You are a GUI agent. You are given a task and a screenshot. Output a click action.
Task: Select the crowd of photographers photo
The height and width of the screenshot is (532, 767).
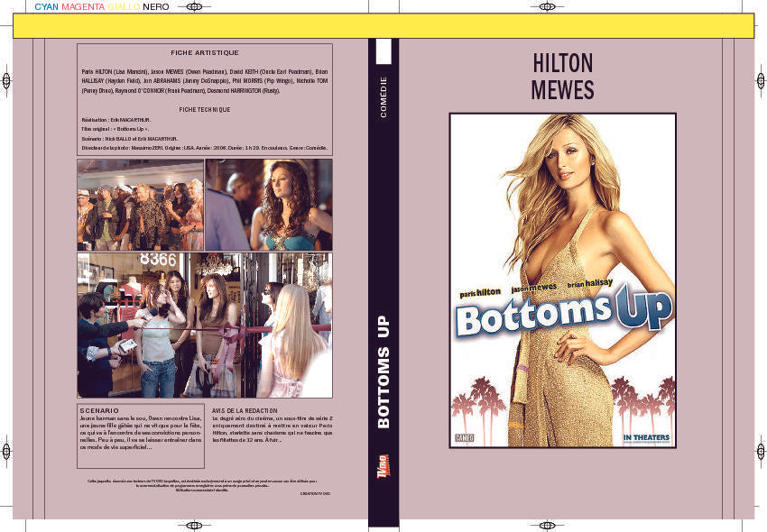pyautogui.click(x=140, y=205)
